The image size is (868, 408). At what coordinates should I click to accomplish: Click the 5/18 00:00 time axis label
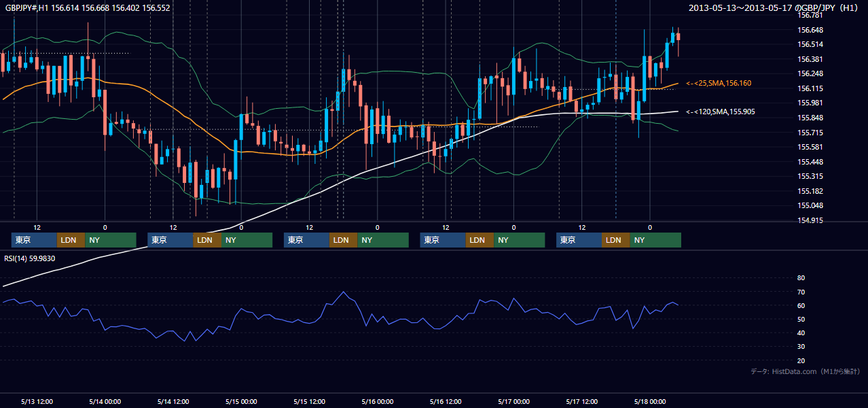click(649, 401)
